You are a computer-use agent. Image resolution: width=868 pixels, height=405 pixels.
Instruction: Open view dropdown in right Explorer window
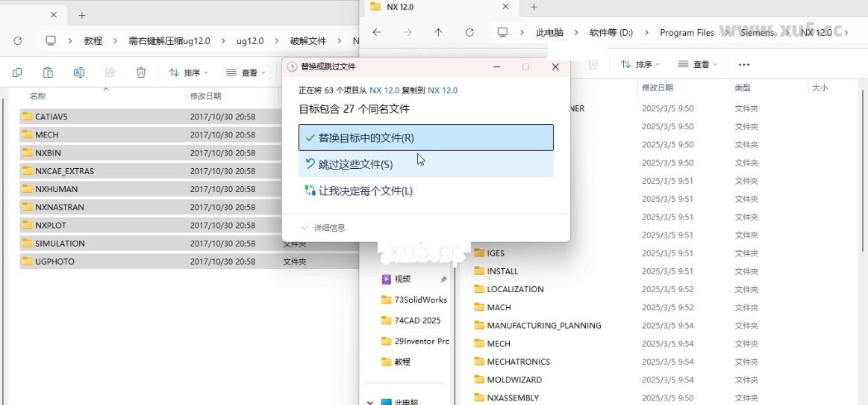click(x=698, y=64)
